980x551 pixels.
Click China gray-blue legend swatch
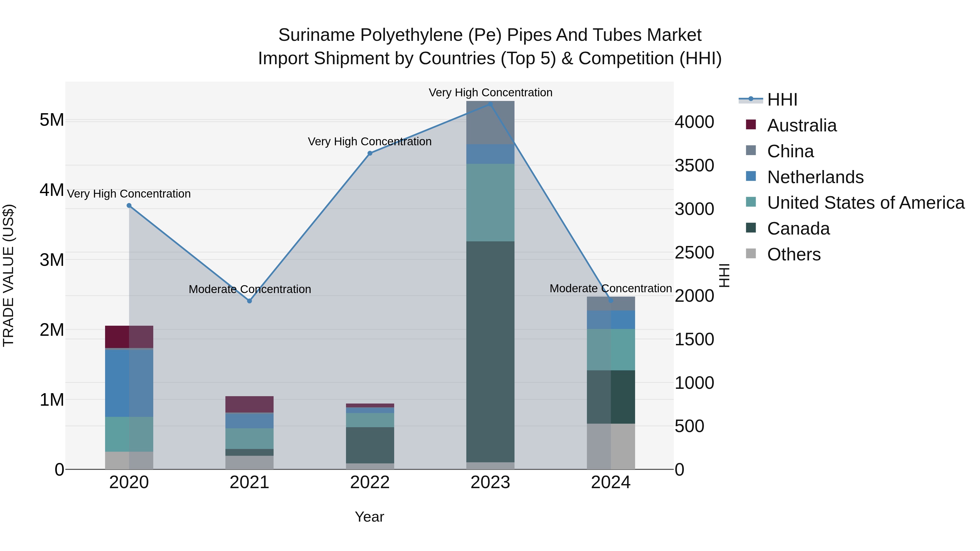point(751,150)
